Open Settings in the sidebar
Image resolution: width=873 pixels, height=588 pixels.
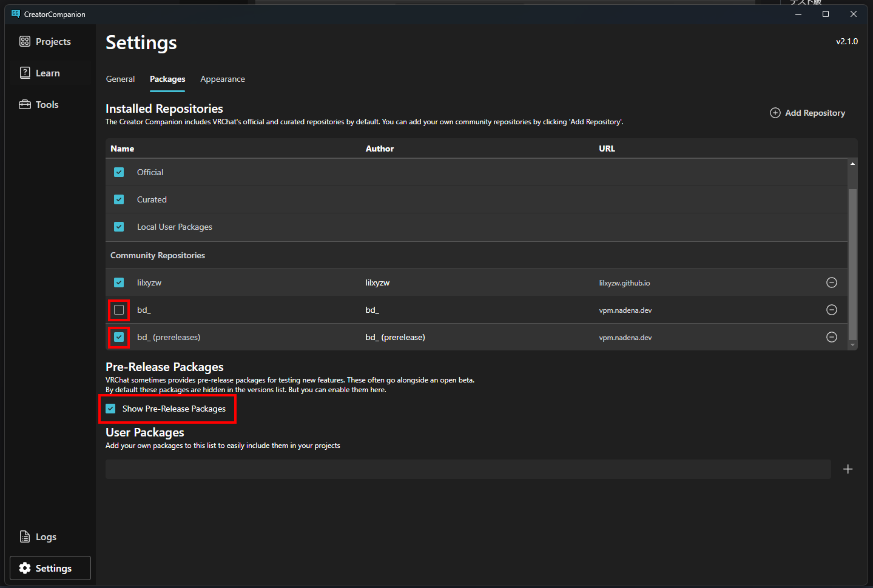tap(50, 568)
